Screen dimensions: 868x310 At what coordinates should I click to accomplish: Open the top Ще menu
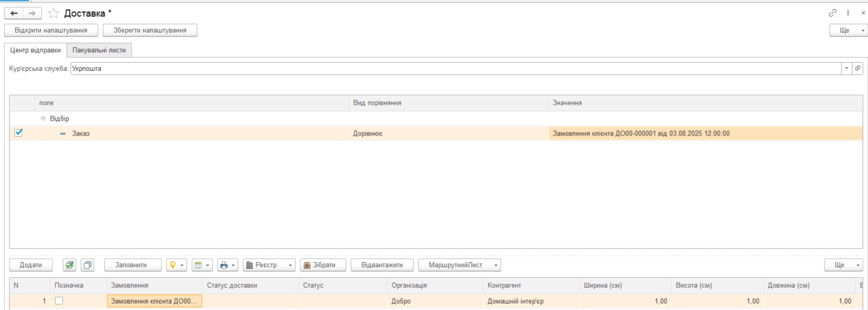click(848, 30)
